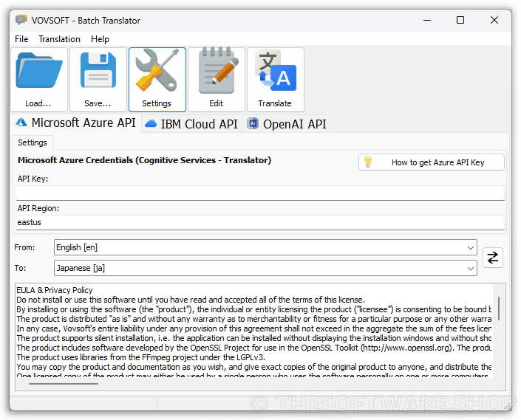This screenshot has width=521, height=420.
Task: Click the line mentioning OpenSSL Project
Action: (x=254, y=348)
